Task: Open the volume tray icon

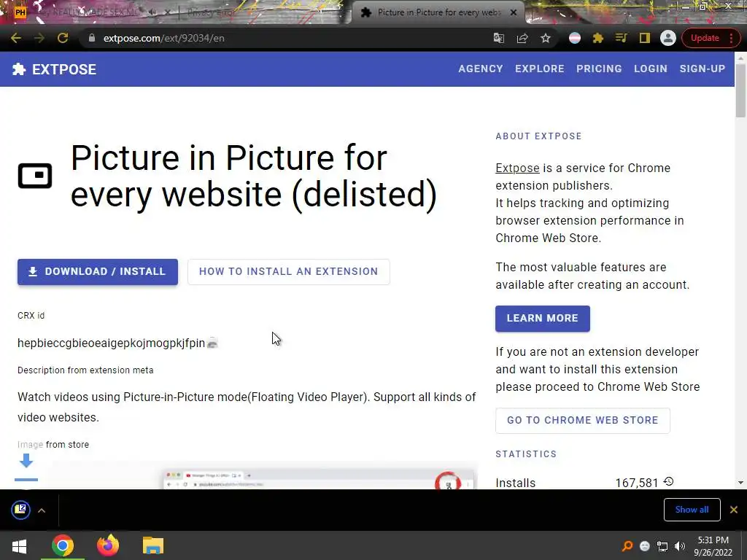Action: pyautogui.click(x=680, y=545)
